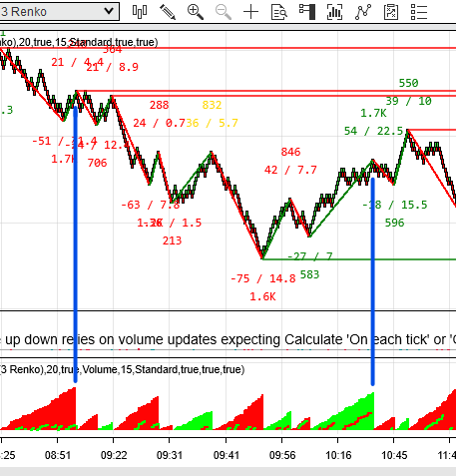Click the green -27 / 7 label
Viewport: 456px width, 476px height.
coord(309,256)
